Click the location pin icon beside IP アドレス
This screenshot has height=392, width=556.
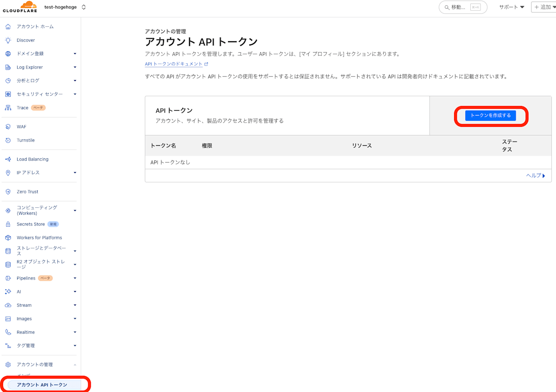tap(8, 173)
